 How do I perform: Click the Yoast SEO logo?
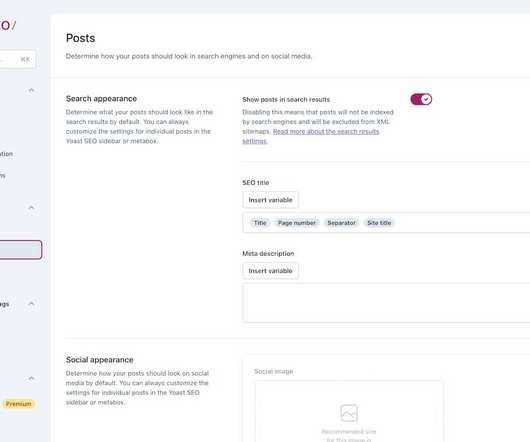click(7, 25)
